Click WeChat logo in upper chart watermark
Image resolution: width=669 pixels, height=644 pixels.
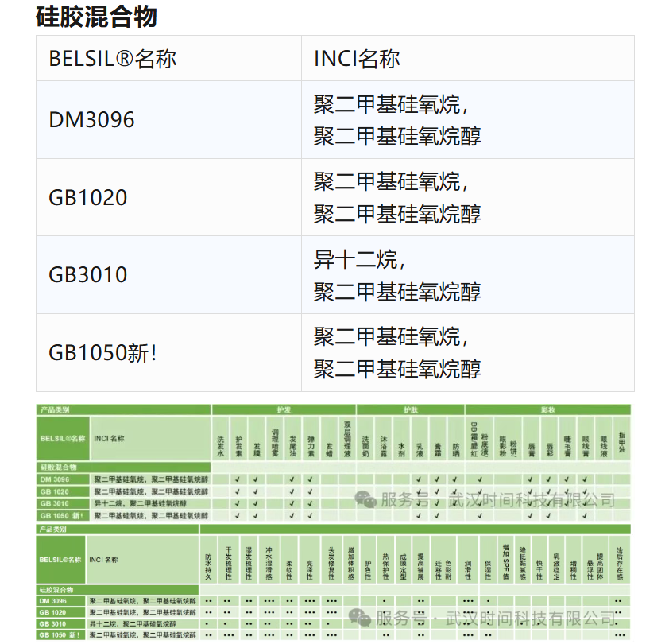366,499
